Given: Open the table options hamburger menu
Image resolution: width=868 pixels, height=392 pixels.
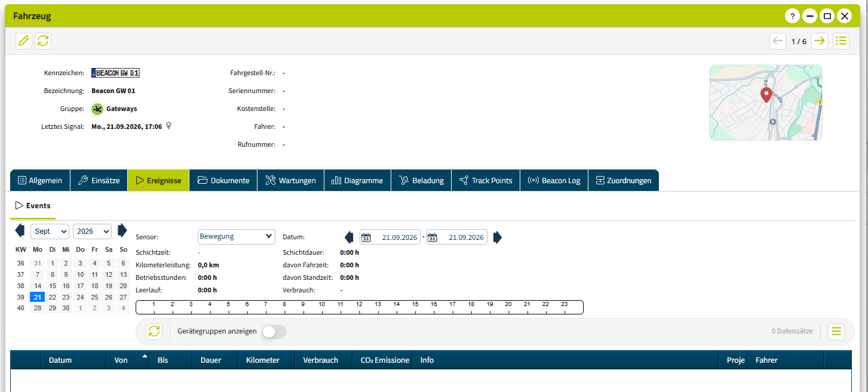Looking at the screenshot, I should point(836,331).
